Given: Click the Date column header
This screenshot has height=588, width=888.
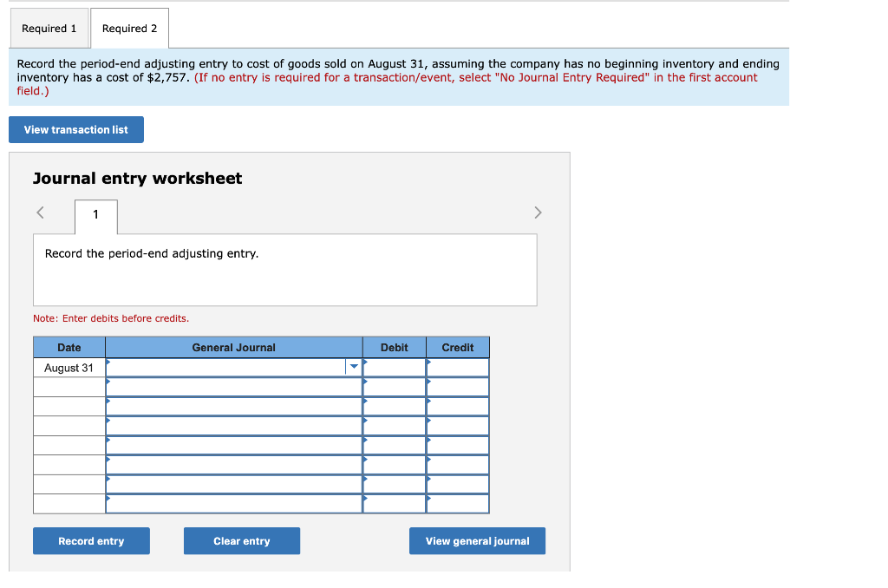Looking at the screenshot, I should [69, 347].
